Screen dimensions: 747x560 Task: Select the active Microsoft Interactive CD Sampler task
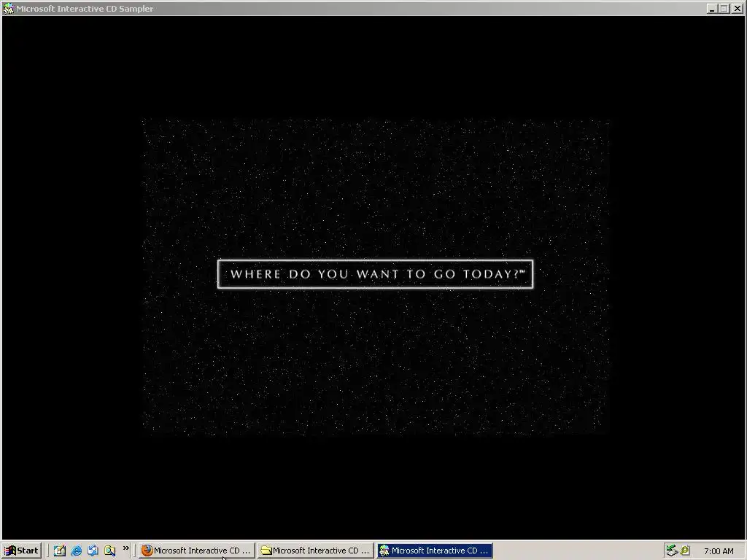[x=435, y=551]
